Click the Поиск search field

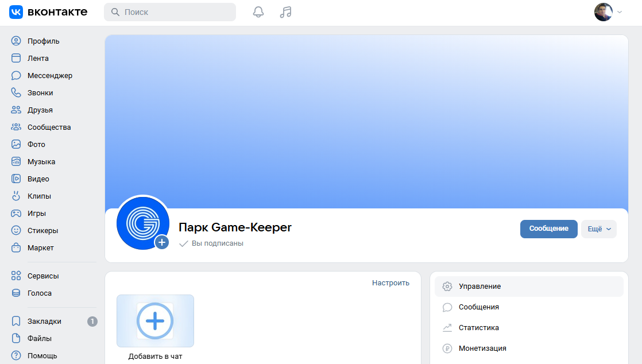170,12
